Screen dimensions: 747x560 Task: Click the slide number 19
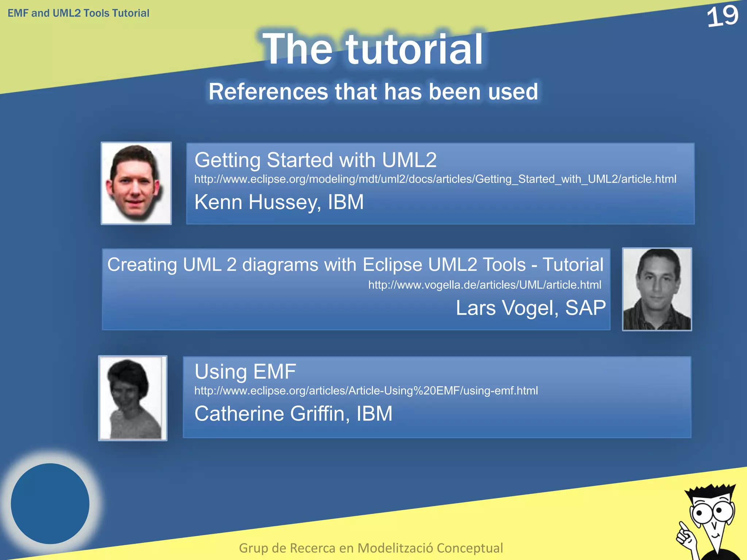722,16
